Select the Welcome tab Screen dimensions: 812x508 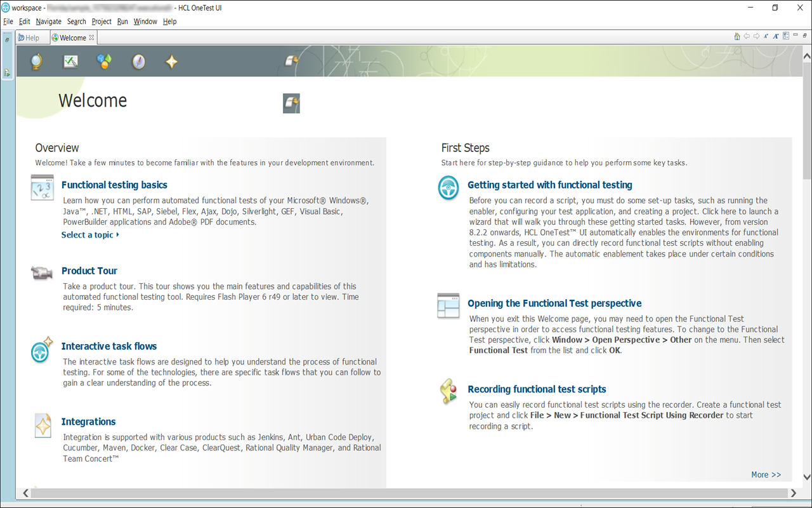point(73,38)
